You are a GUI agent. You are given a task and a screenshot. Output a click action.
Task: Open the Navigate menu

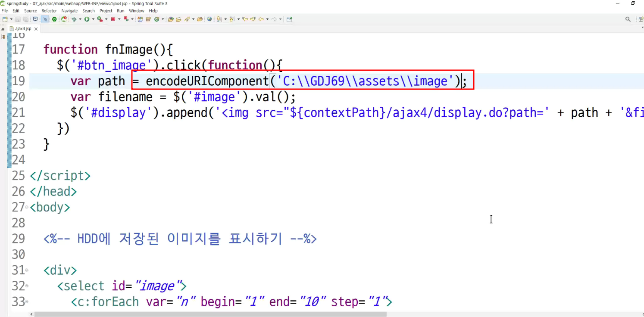[70, 11]
